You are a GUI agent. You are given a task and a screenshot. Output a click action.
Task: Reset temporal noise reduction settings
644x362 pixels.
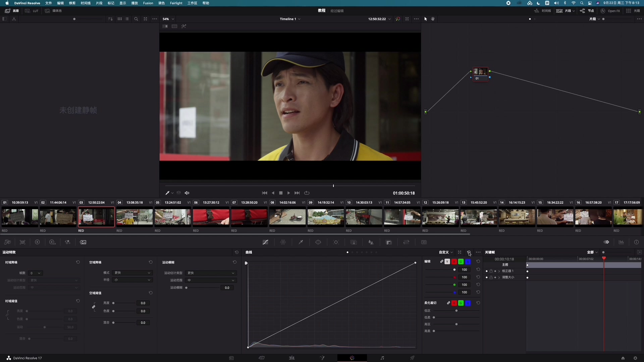pos(78,262)
